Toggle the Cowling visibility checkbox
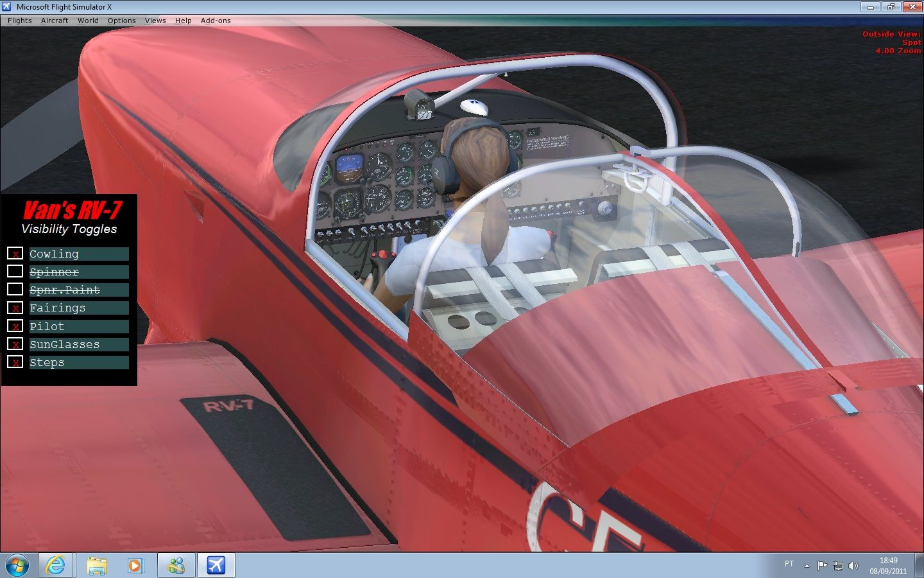 coord(15,254)
